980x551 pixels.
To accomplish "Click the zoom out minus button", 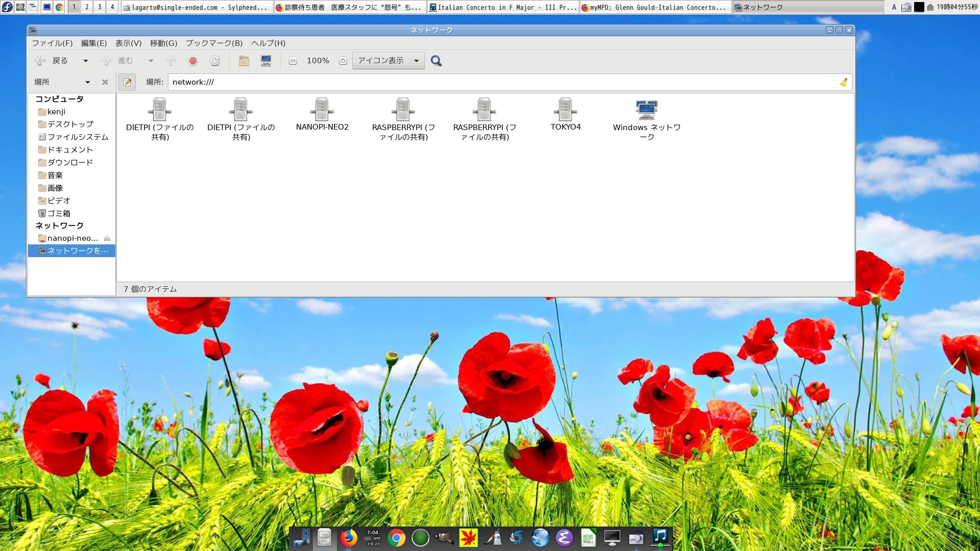I will 293,61.
